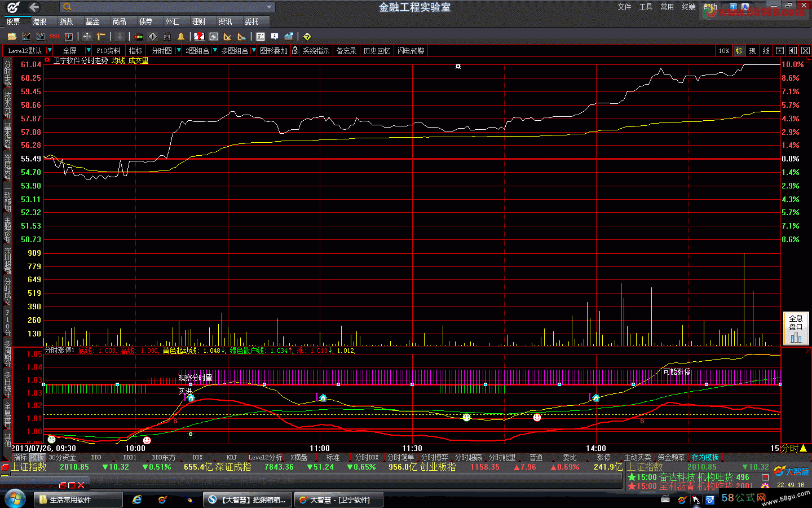
Task: Click the 指标 button in chart toolbar
Action: (135, 51)
